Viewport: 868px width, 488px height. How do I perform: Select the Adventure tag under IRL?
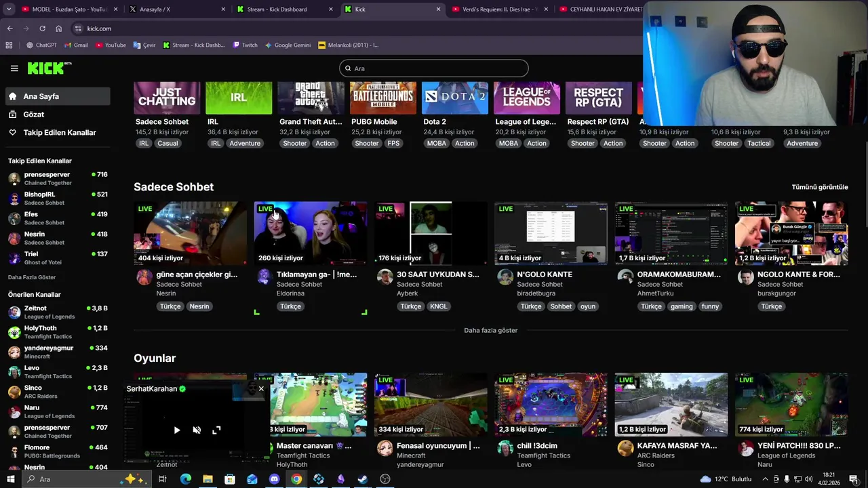pos(245,143)
